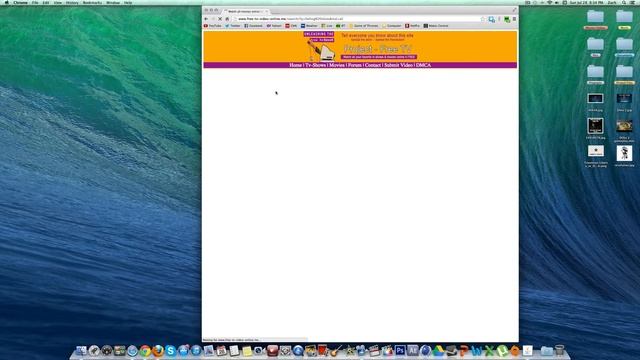Open the Edit menu
Image resolution: width=640 pixels, height=360 pixels.
(46, 2)
